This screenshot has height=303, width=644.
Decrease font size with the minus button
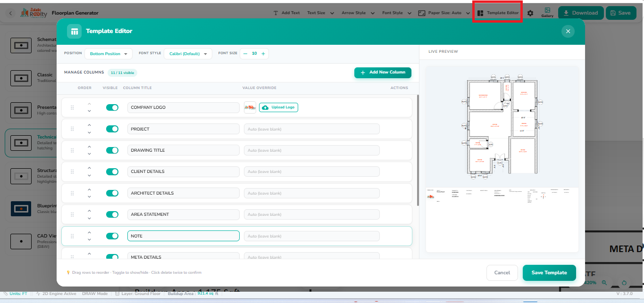[245, 54]
